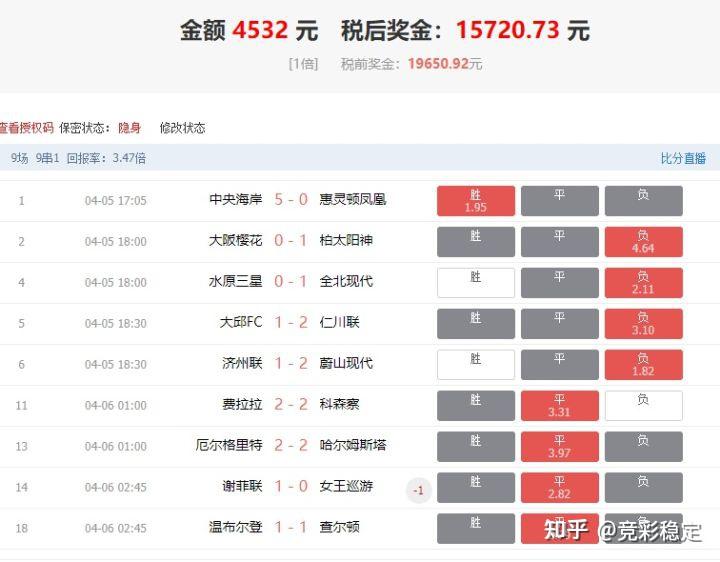Select 平 3.31 for 费拉拉 match
The width and height of the screenshot is (720, 562).
pyautogui.click(x=560, y=405)
